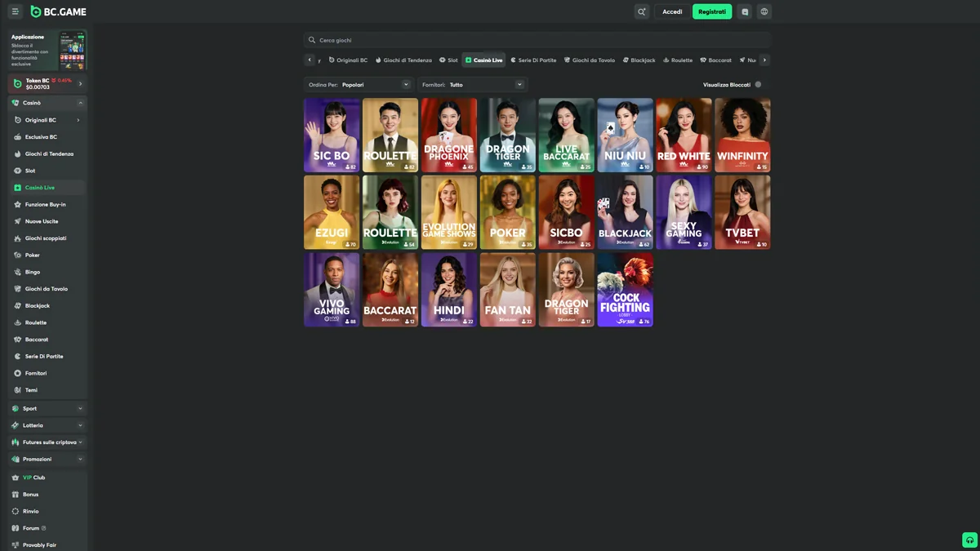Open the Fan Tan game thumbnail
This screenshot has height=551, width=980.
[508, 290]
